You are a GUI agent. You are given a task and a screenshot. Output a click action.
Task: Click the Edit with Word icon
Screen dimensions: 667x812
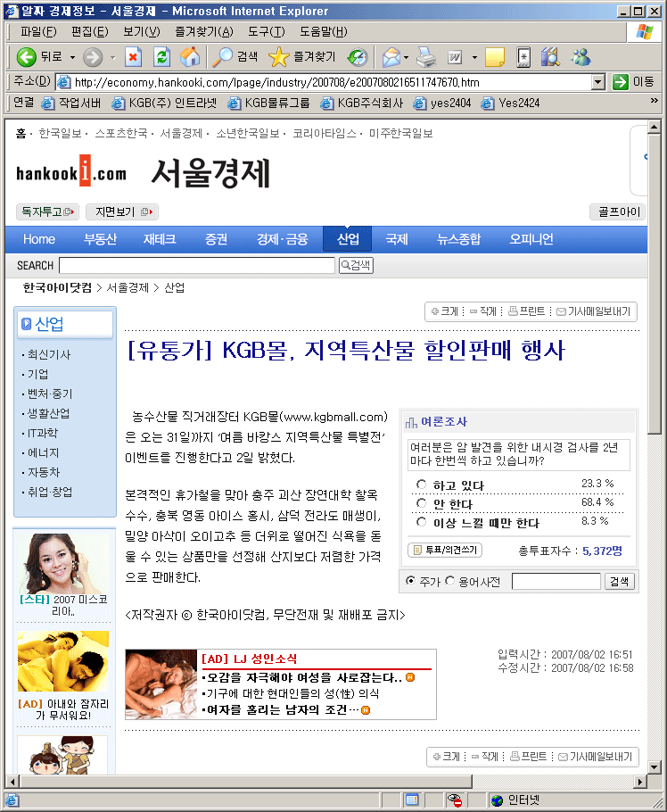point(455,57)
